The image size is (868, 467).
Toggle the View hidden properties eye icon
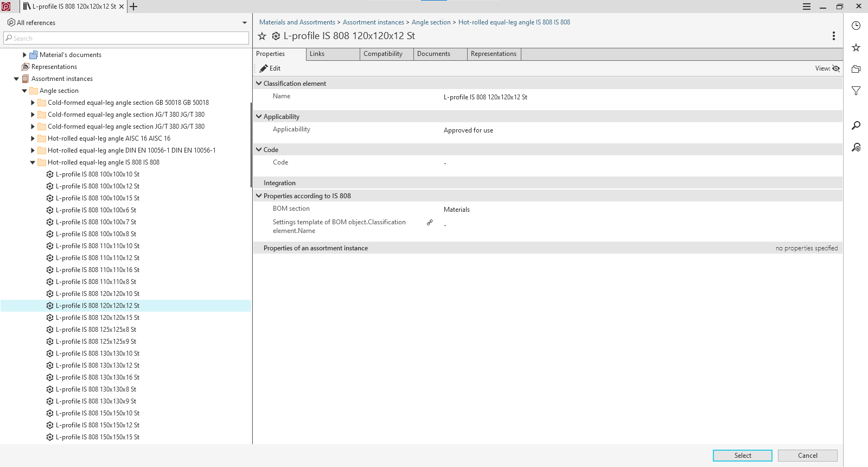point(836,68)
